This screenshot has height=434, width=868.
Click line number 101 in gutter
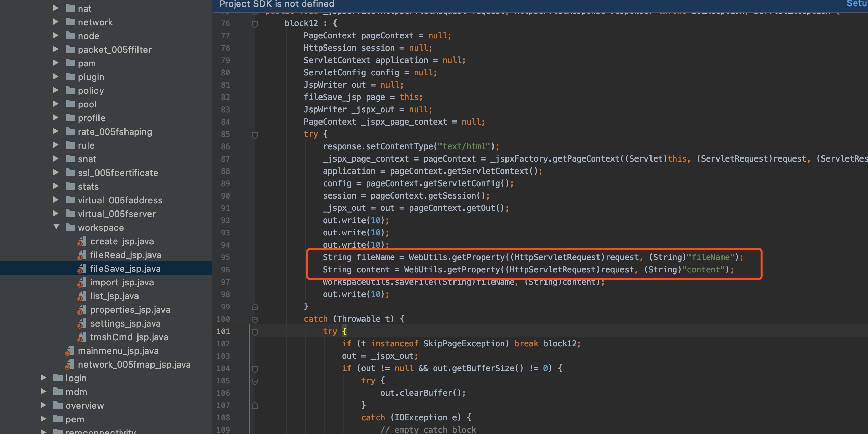223,331
